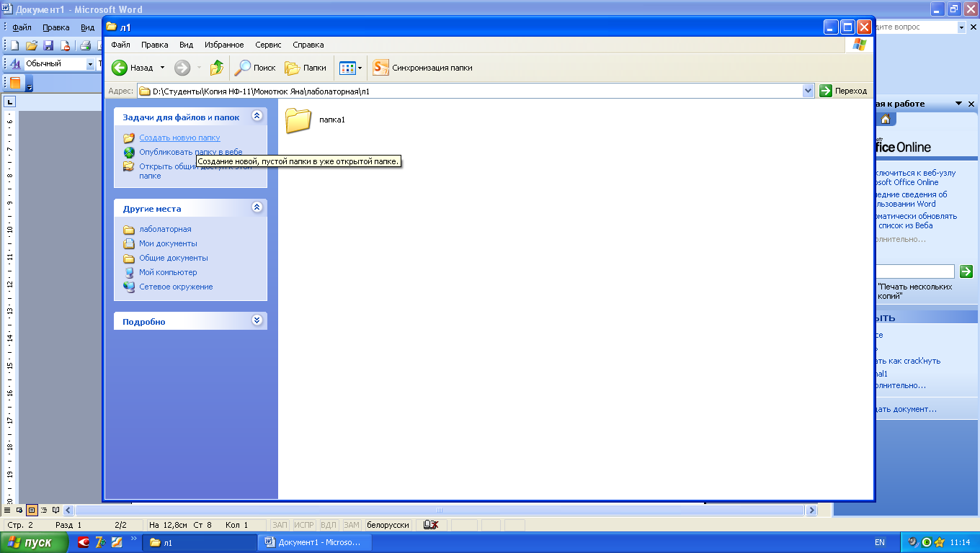The image size is (980, 553).
Task: Expand the Подробно details panel
Action: [x=257, y=320]
